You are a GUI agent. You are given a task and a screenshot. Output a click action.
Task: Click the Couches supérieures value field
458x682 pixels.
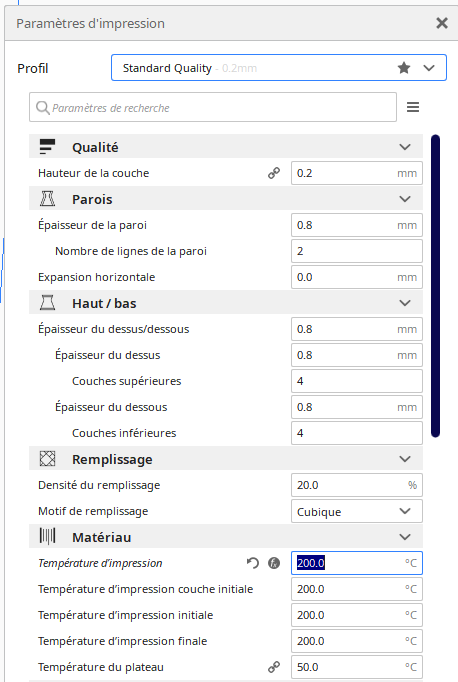357,381
